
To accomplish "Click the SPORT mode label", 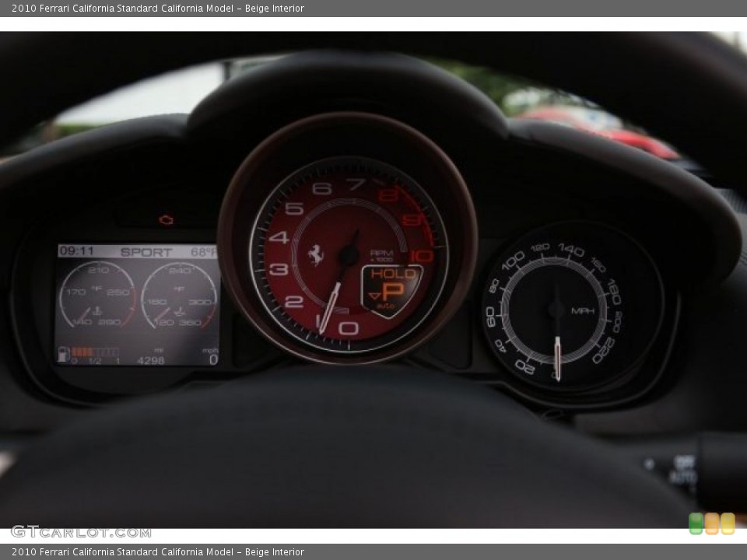I will click(x=146, y=252).
